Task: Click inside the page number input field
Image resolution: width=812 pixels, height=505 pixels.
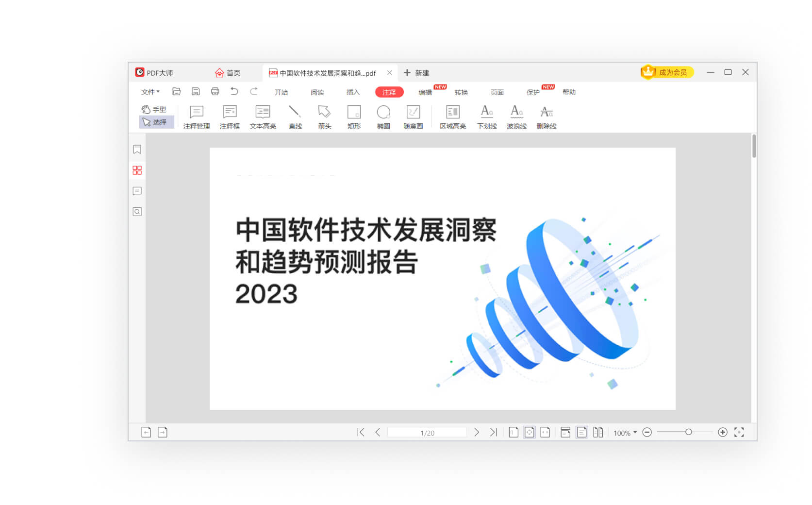Action: (427, 432)
